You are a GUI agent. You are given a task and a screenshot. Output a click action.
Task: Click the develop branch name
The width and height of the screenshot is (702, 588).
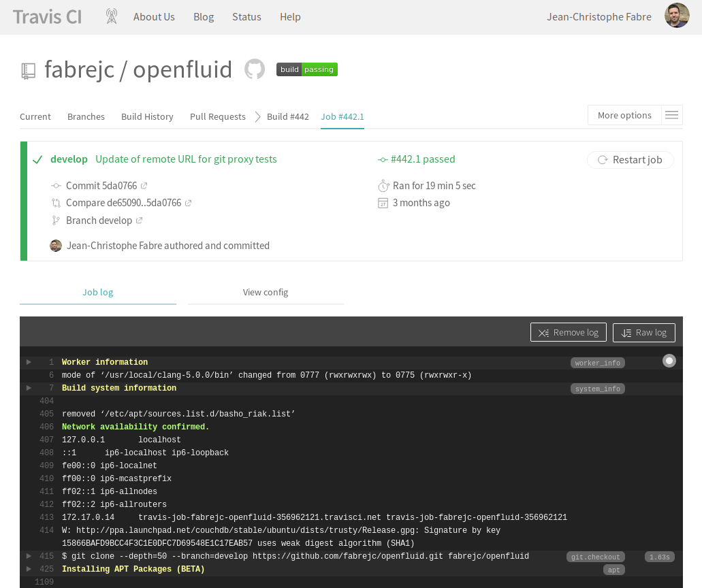click(x=69, y=159)
